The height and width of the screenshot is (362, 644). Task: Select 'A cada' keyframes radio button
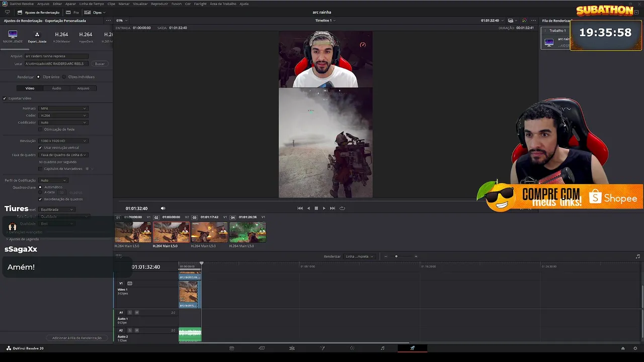pos(40,192)
